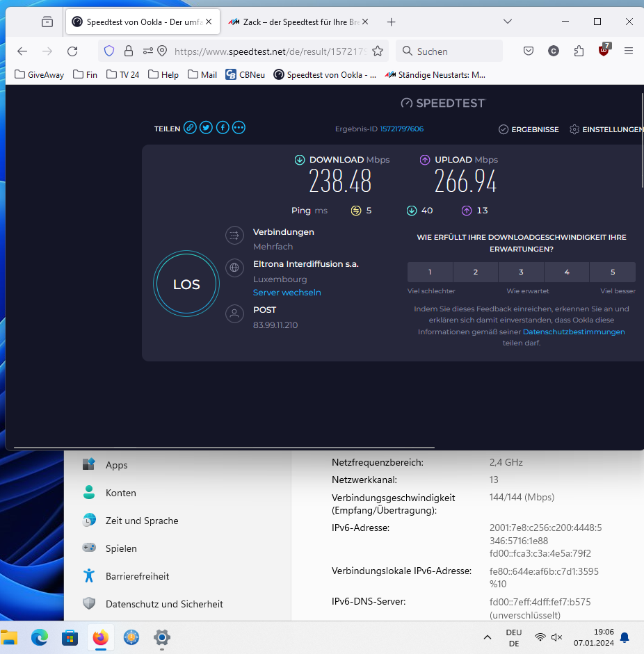Image resolution: width=644 pixels, height=654 pixels.
Task: Open Apps in the Settings window sidebar
Action: click(x=116, y=465)
